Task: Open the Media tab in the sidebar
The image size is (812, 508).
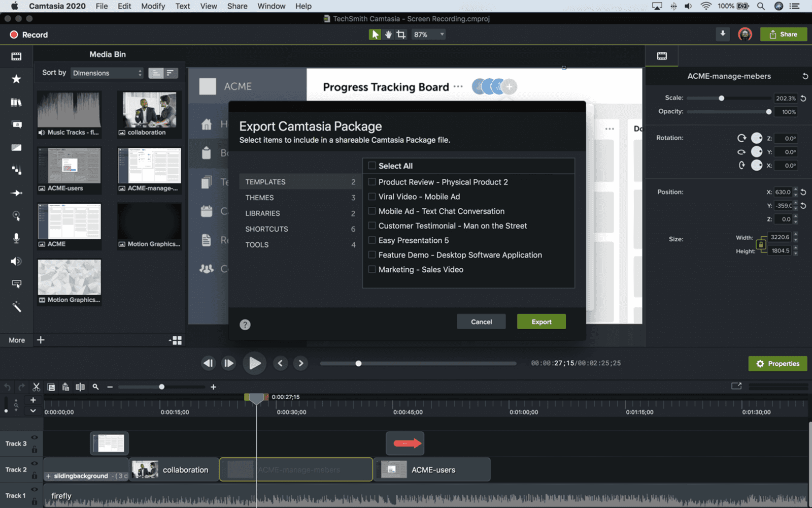Action: pos(16,56)
